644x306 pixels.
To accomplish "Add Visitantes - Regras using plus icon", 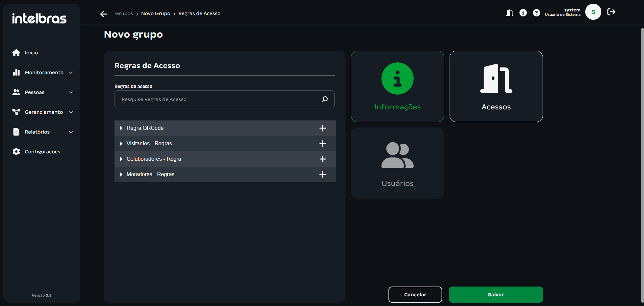I will (x=322, y=144).
